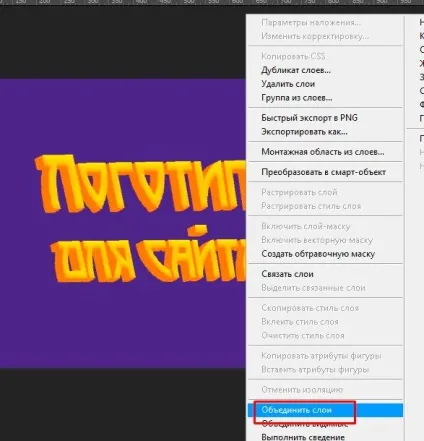This screenshot has width=424, height=441.
Task: Click the для сайта text line on canvas
Action: tap(148, 255)
